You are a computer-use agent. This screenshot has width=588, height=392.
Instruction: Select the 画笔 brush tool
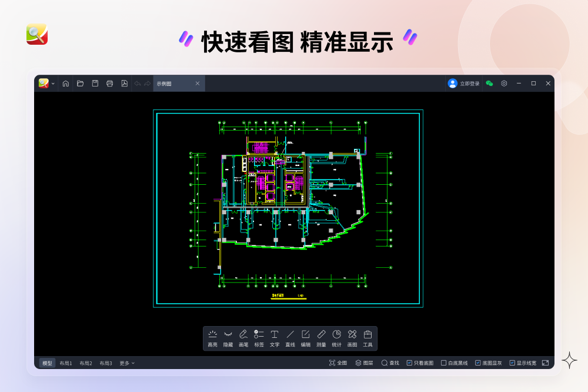(243, 335)
